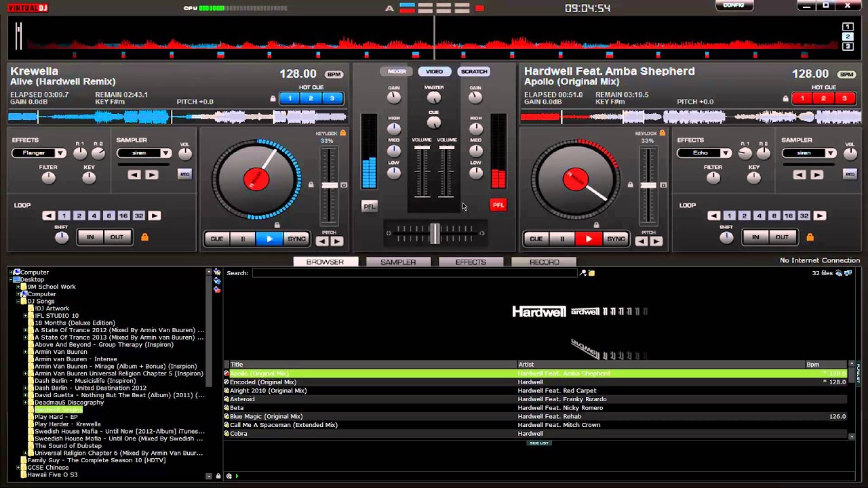This screenshot has width=868, height=488.
Task: Open the siren sampler dropdown on the right deck
Action: (831, 153)
